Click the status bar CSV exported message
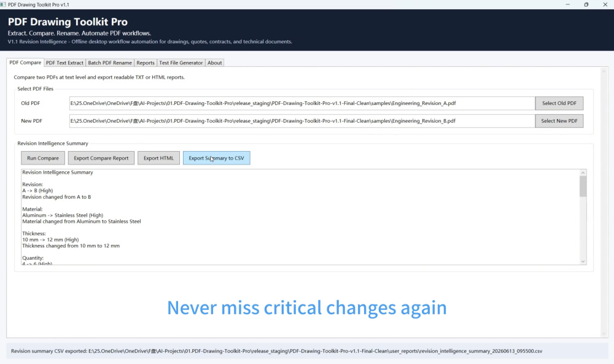The image size is (614, 364). 276,351
